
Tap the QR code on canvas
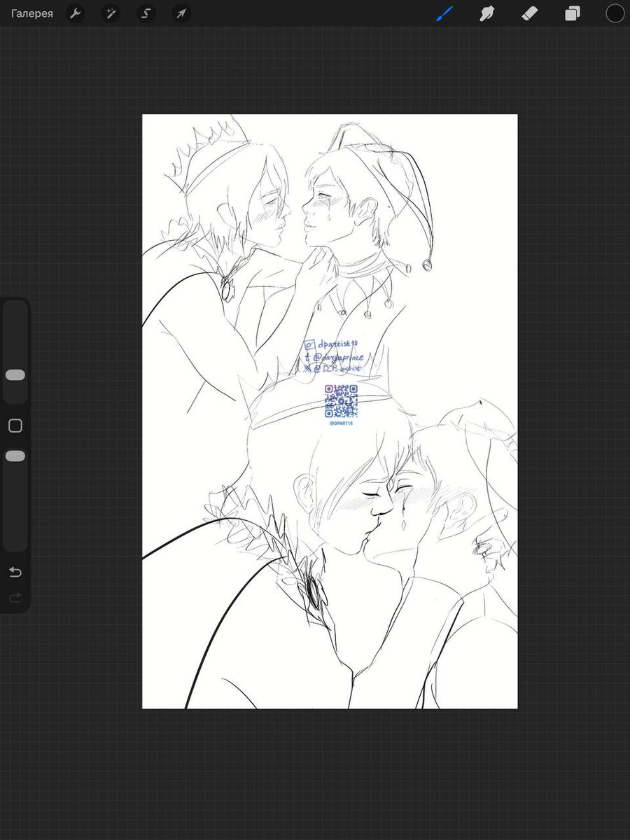(x=341, y=401)
